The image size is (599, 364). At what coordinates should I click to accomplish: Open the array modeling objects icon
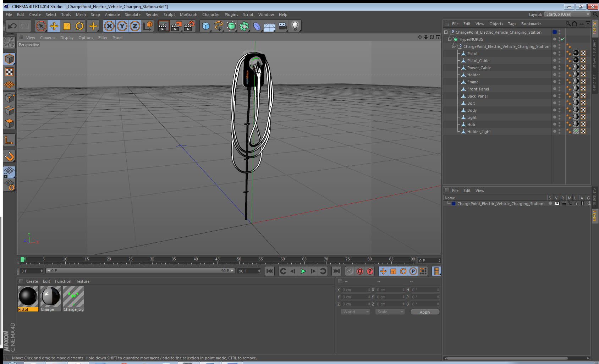[244, 26]
